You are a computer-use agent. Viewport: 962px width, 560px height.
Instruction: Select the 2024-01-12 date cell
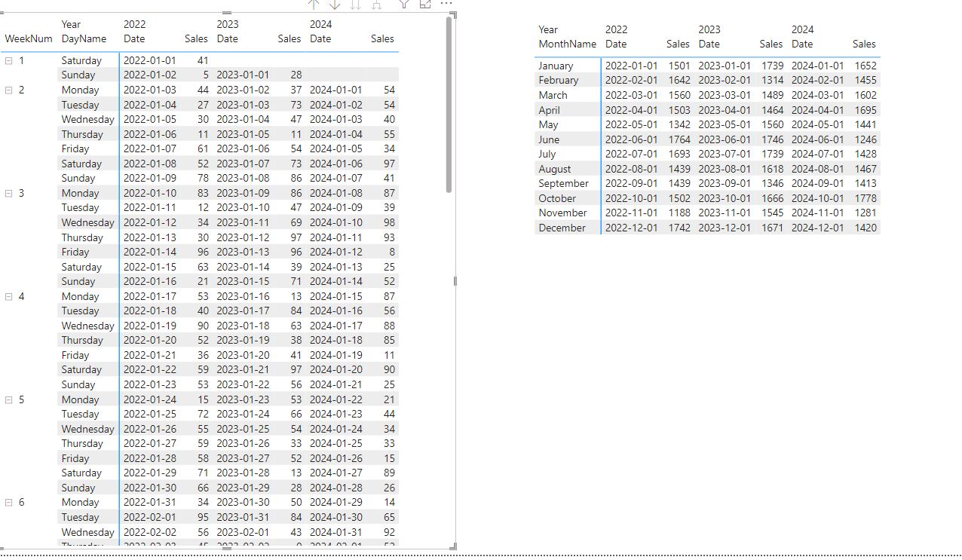click(x=336, y=252)
